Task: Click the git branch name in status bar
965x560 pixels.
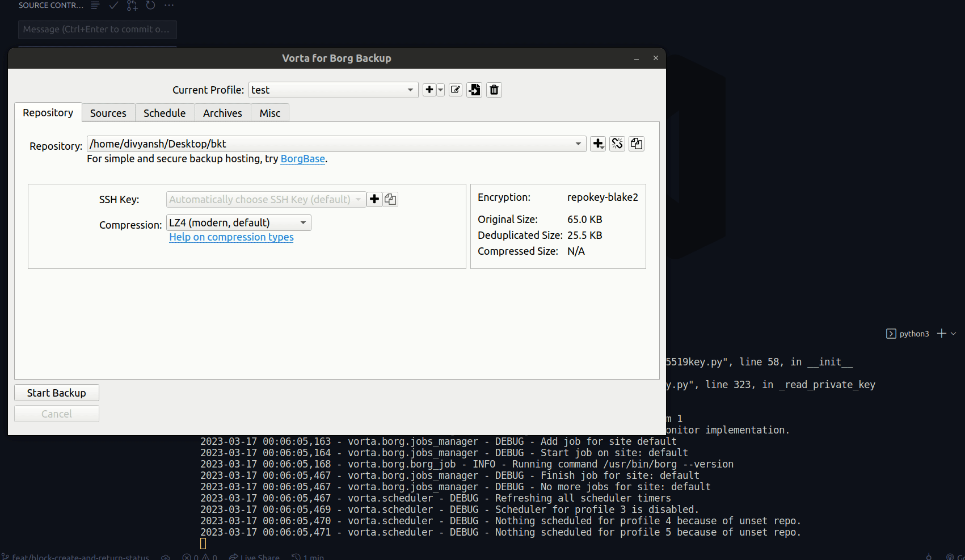Action: 75,557
